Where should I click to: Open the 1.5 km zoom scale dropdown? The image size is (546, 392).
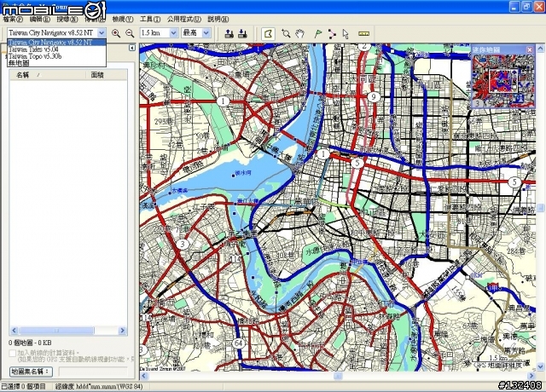[x=173, y=33]
